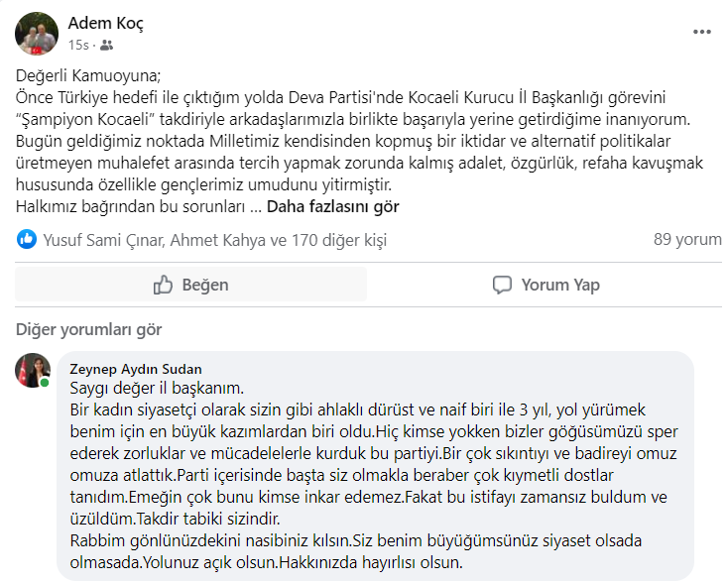Click the blue like reaction icon
This screenshot has height=585, width=728.
click(27, 239)
